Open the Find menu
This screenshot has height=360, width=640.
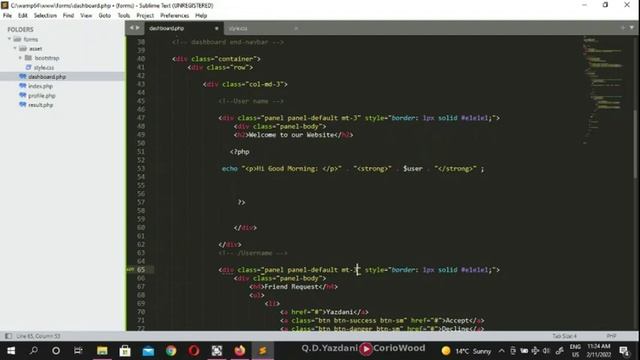68,16
